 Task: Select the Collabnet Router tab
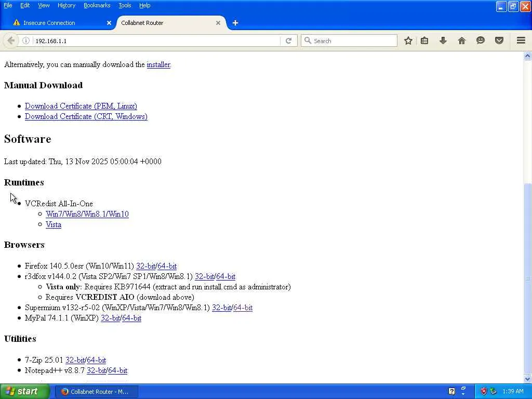pos(171,23)
